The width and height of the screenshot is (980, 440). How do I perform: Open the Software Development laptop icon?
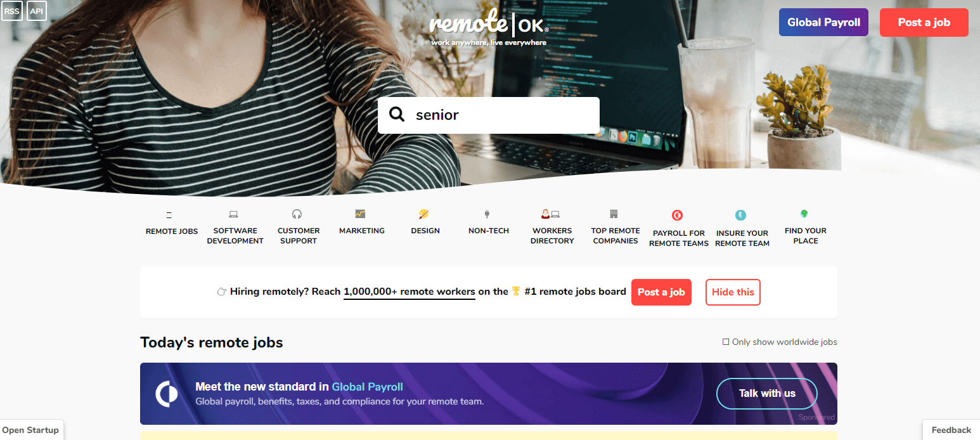[234, 214]
